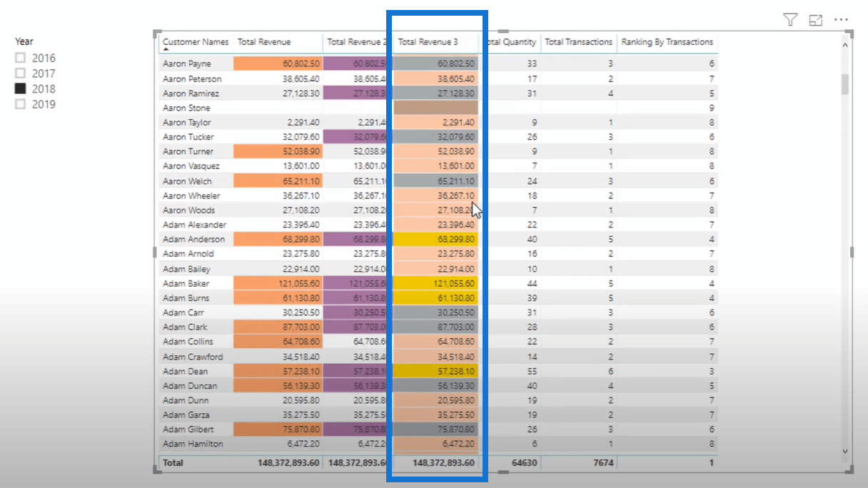Select the Adam Duncan customer name
868x488 pixels.
click(x=190, y=386)
